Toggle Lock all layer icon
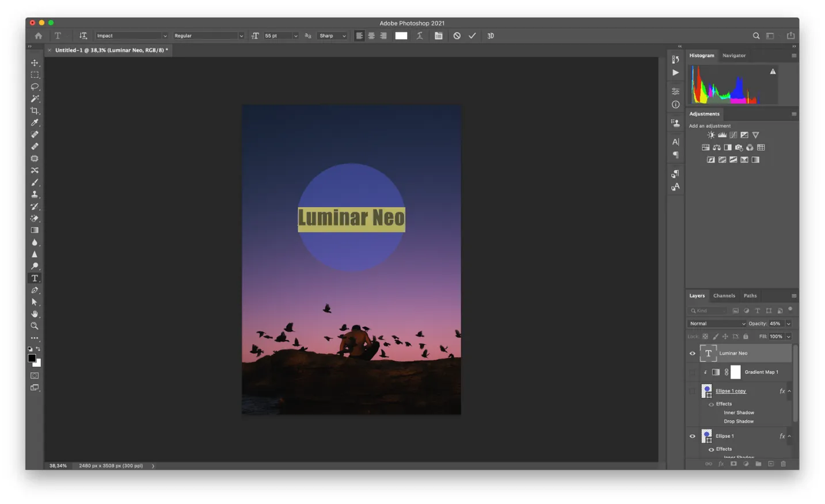This screenshot has height=504, width=825. click(746, 337)
